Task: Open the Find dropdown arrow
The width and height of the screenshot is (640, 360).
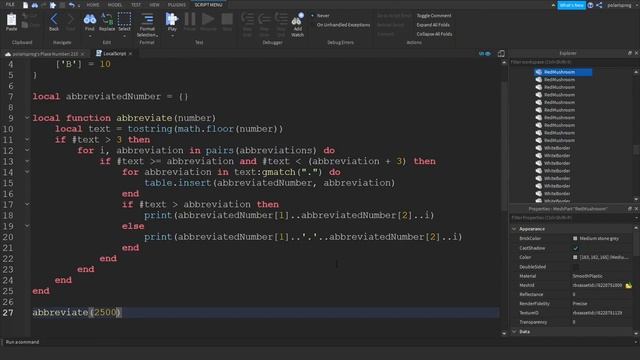Action: tap(90, 36)
